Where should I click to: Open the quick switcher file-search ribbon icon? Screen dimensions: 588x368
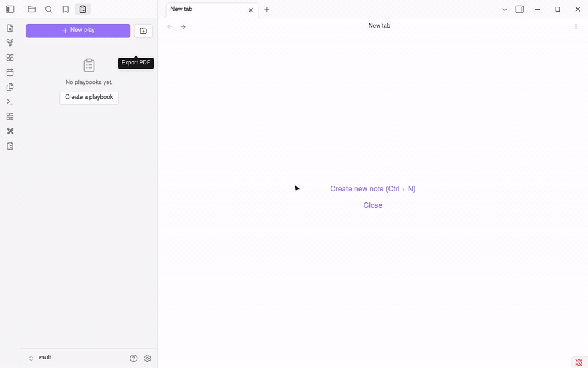click(10, 28)
